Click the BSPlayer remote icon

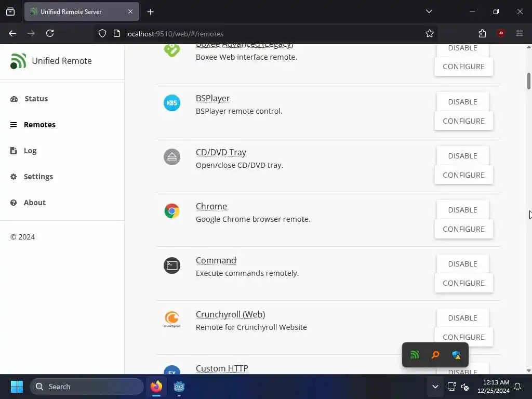(x=172, y=103)
